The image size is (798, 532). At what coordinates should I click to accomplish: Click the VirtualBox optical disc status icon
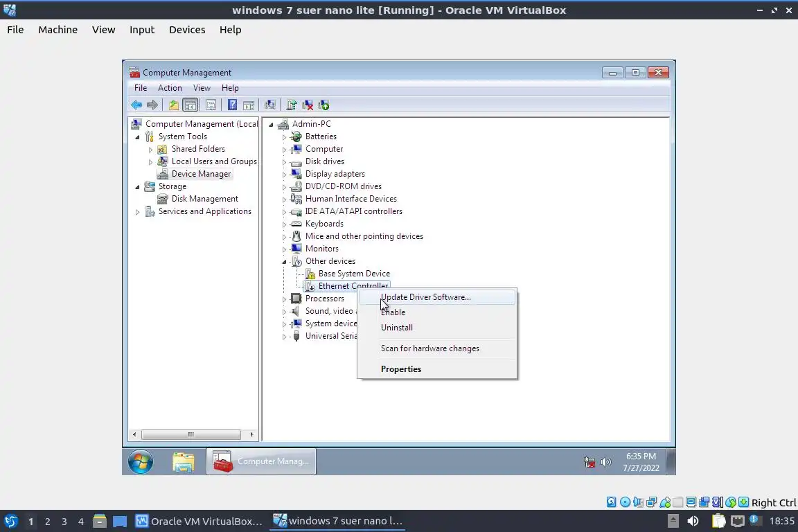pos(625,502)
